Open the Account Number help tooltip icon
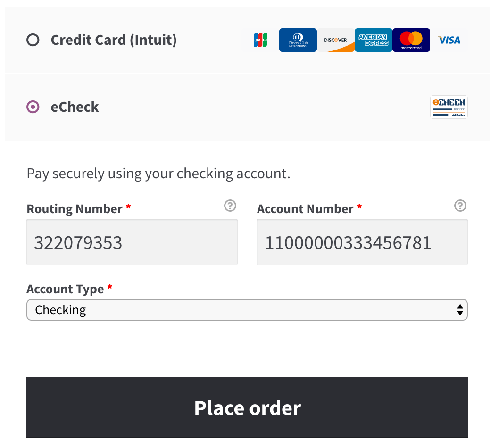499x448 pixels. tap(460, 206)
